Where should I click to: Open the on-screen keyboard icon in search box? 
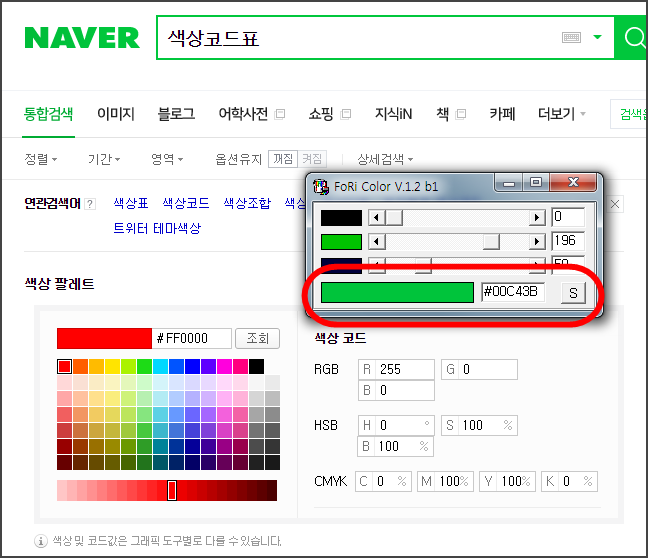571,38
